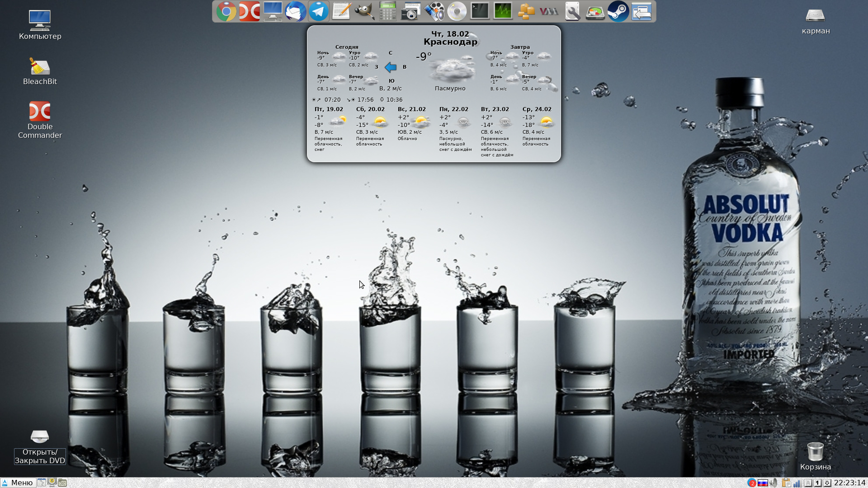
Task: Click the volume speaker tray icon
Action: click(x=774, y=483)
